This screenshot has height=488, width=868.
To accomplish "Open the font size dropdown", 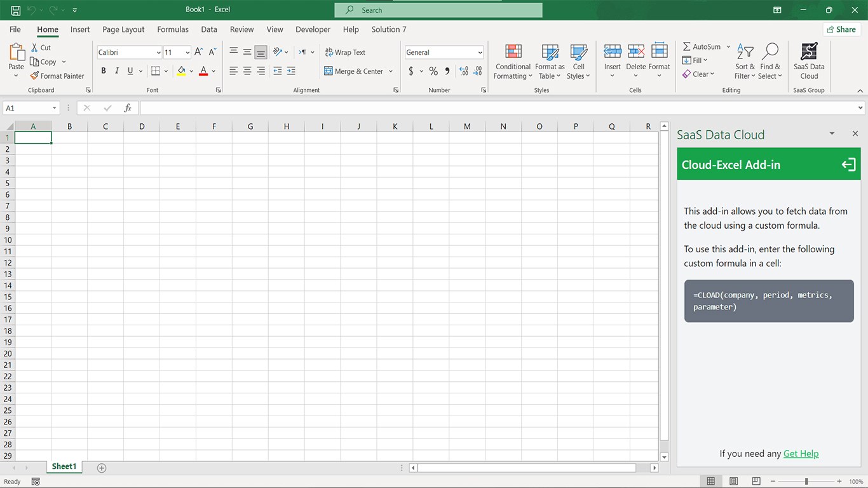I will click(x=187, y=53).
